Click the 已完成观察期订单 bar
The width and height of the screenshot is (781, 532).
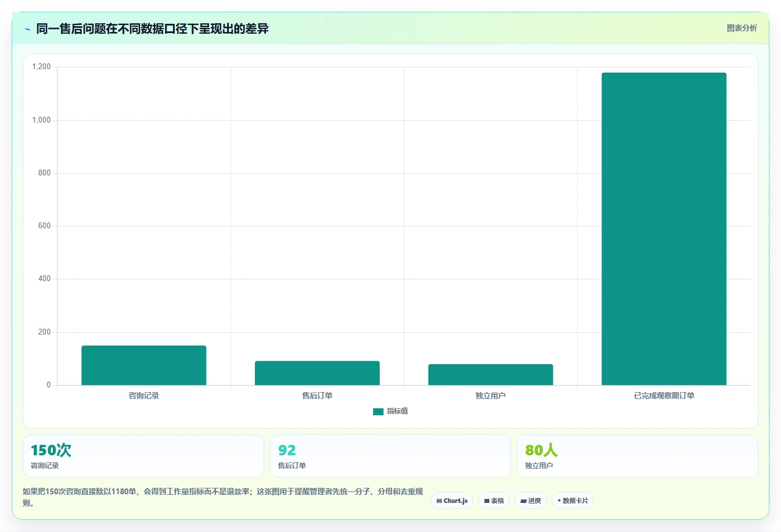(664, 229)
